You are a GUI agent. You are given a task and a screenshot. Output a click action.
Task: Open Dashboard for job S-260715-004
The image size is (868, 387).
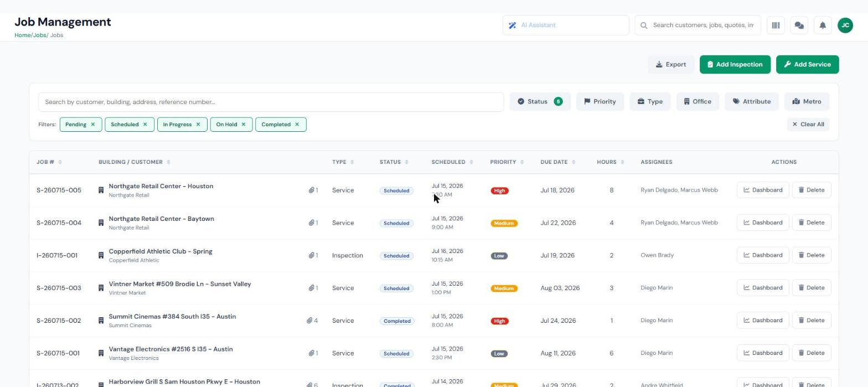(763, 223)
